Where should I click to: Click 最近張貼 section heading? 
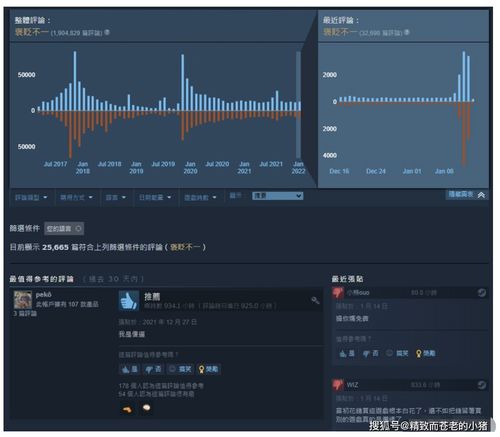click(x=347, y=279)
